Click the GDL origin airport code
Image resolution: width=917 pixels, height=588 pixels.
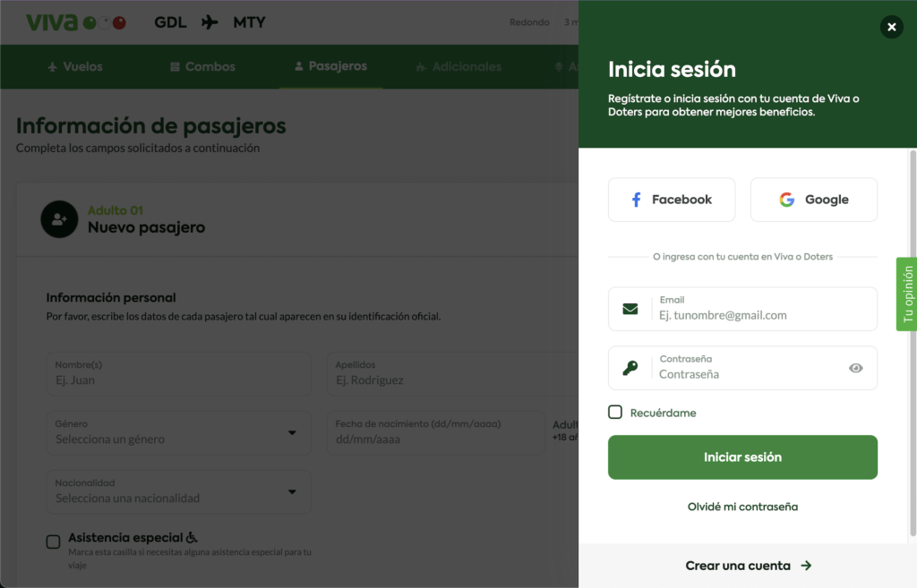tap(170, 22)
